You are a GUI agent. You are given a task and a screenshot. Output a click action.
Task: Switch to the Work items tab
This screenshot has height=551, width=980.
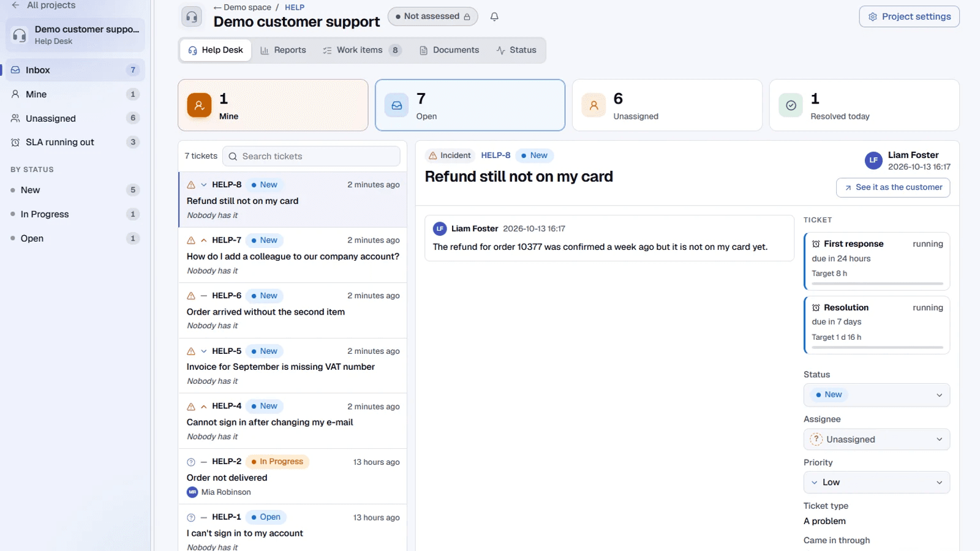(x=361, y=50)
